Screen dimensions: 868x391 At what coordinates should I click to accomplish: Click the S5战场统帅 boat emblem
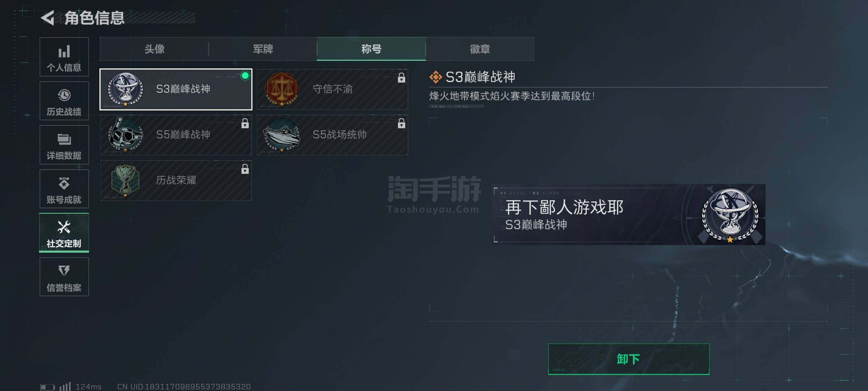tap(282, 134)
